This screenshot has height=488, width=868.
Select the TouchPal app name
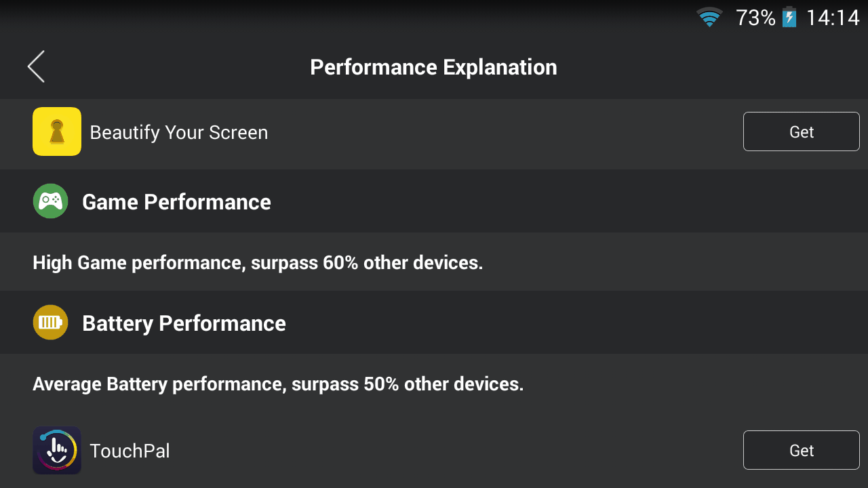pyautogui.click(x=130, y=451)
